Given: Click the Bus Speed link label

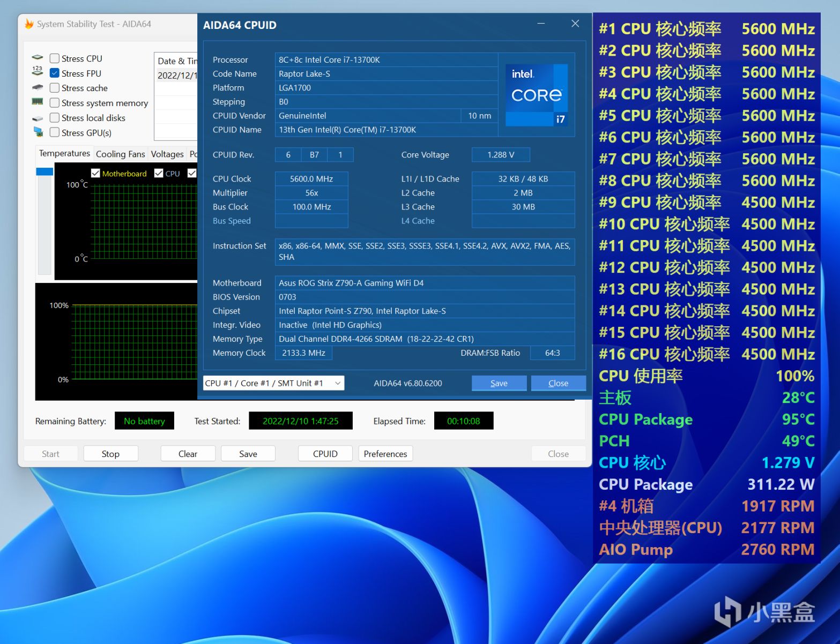Looking at the screenshot, I should [232, 221].
